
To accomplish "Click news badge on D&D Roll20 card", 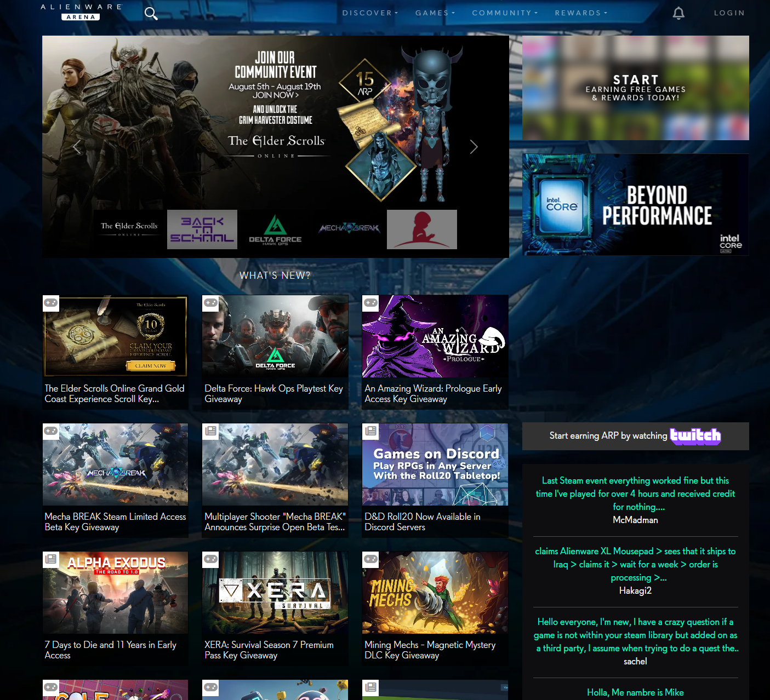I will click(371, 431).
